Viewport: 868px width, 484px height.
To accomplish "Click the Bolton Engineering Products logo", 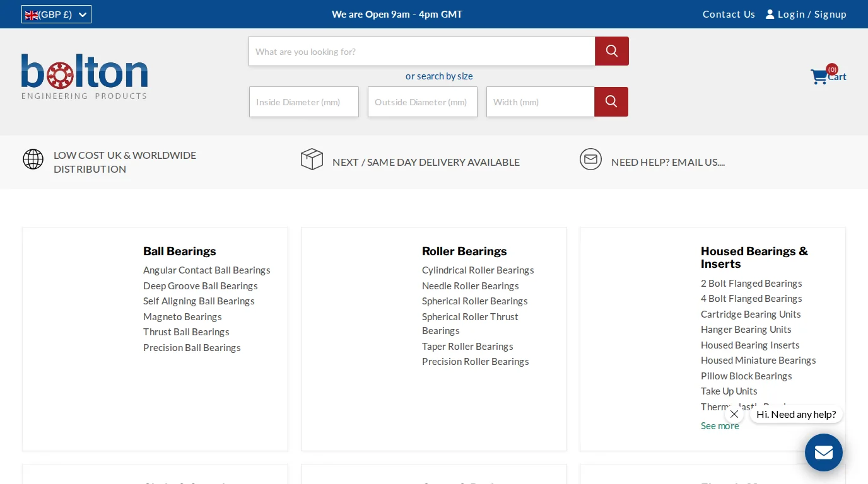I will (85, 77).
